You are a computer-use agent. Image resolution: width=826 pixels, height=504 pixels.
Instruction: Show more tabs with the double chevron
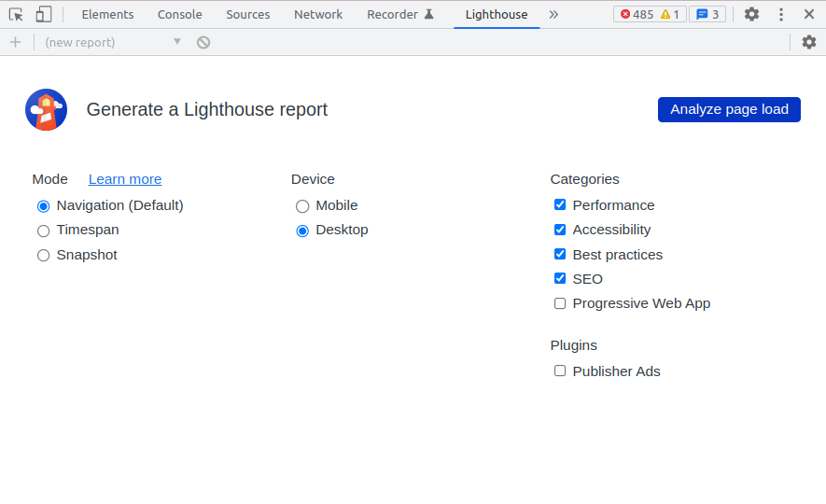[x=553, y=14]
